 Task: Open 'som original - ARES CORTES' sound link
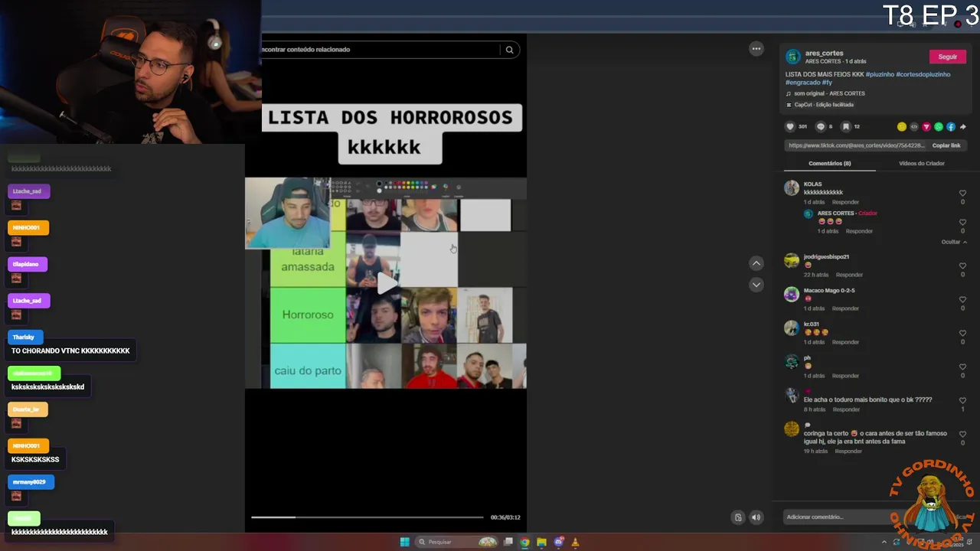pos(829,93)
